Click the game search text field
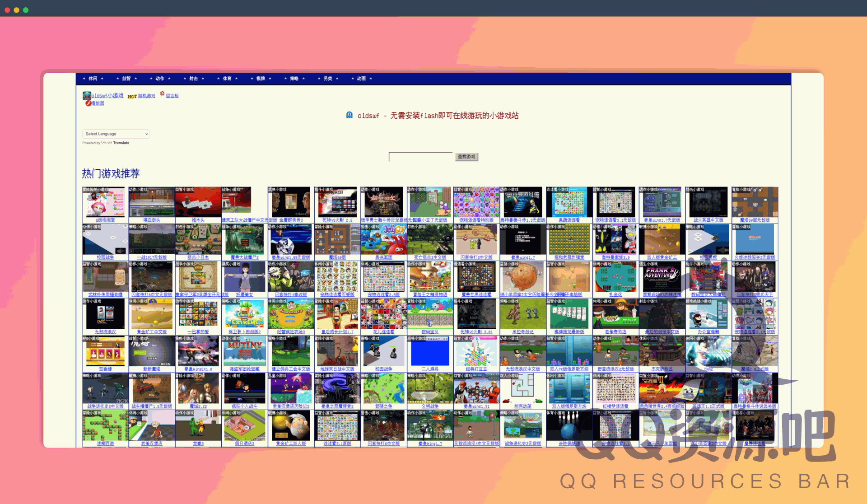867x504 pixels. click(x=420, y=157)
